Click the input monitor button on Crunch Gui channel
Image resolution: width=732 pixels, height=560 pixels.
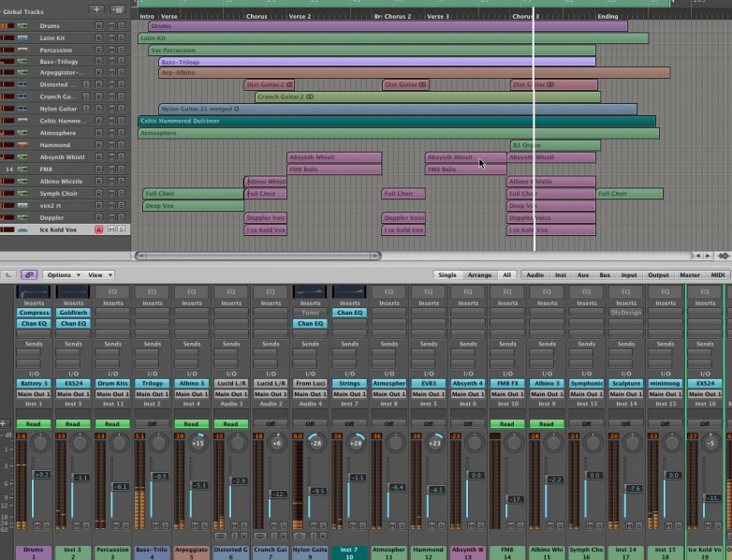click(274, 537)
